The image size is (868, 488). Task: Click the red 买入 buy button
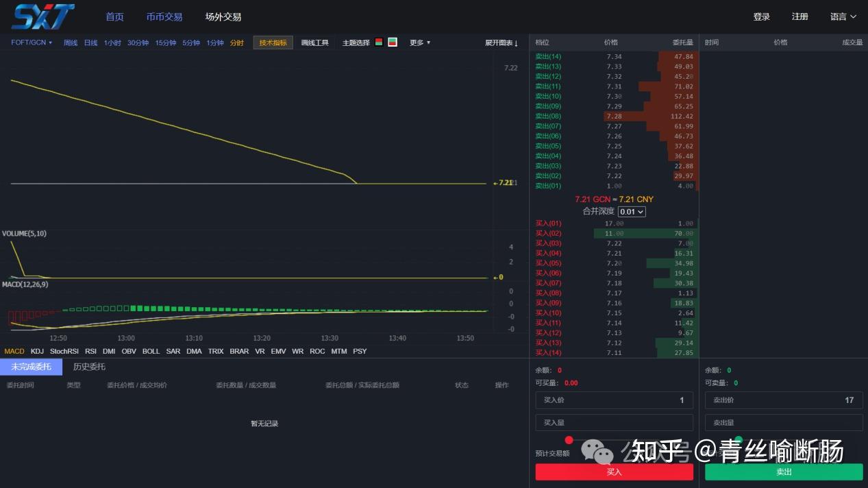[614, 472]
